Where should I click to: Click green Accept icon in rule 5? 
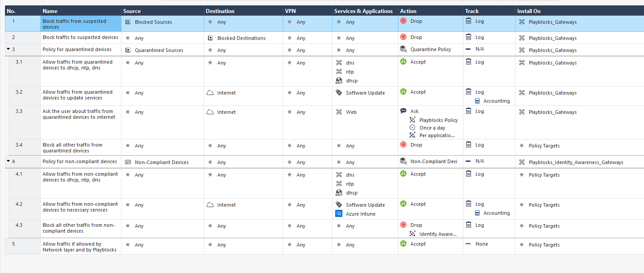(403, 244)
